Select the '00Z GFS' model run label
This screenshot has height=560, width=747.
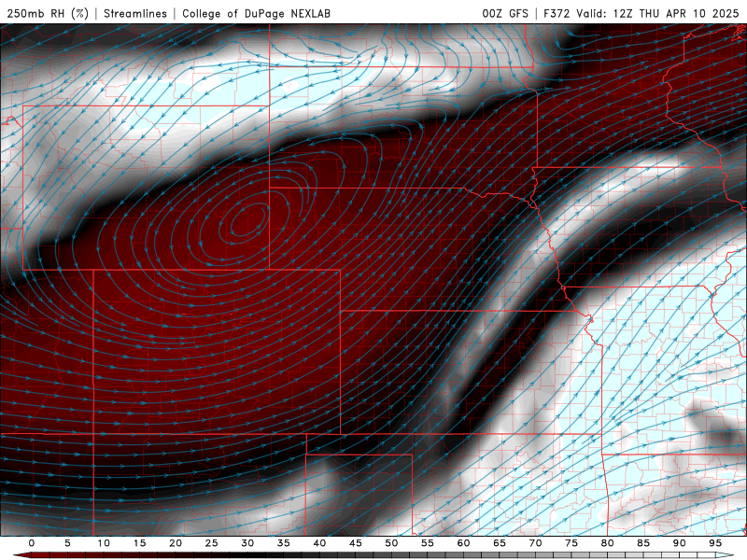(x=505, y=13)
